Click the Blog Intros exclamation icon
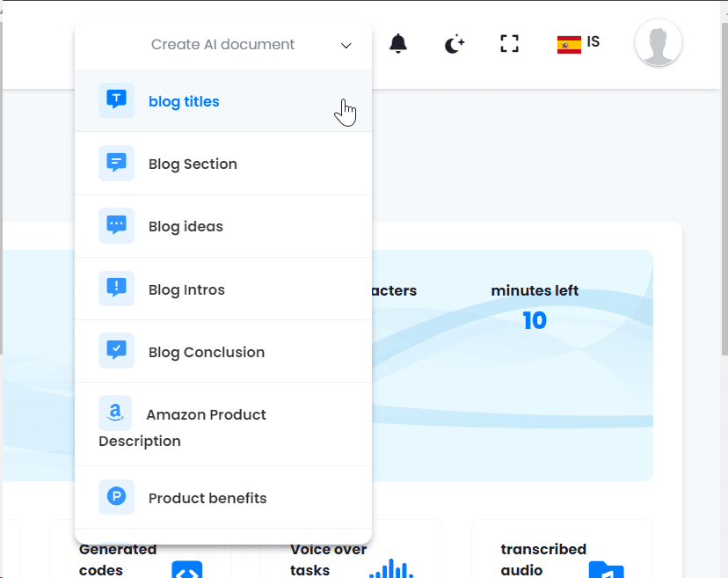The width and height of the screenshot is (728, 578). (116, 289)
